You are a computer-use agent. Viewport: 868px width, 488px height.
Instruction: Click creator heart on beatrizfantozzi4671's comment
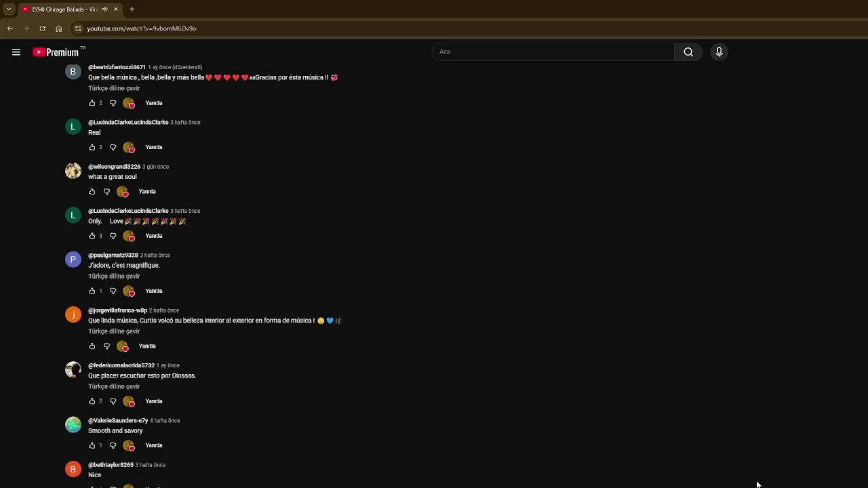pos(129,103)
